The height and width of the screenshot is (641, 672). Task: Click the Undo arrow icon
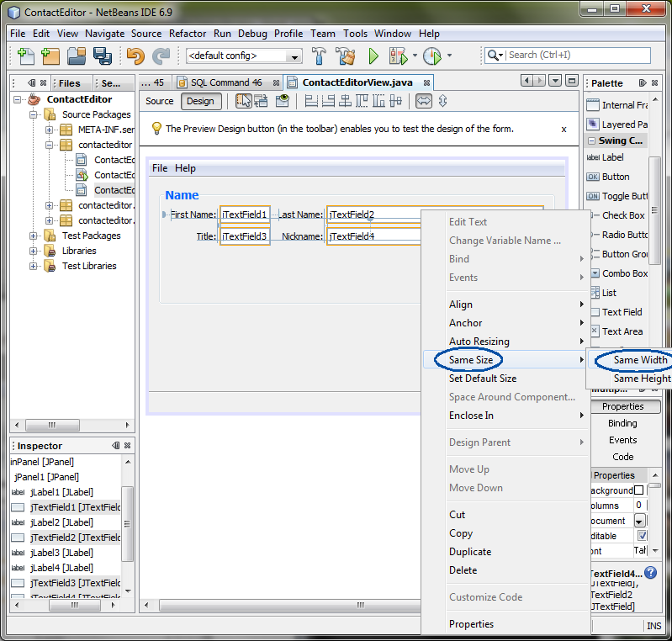(135, 56)
